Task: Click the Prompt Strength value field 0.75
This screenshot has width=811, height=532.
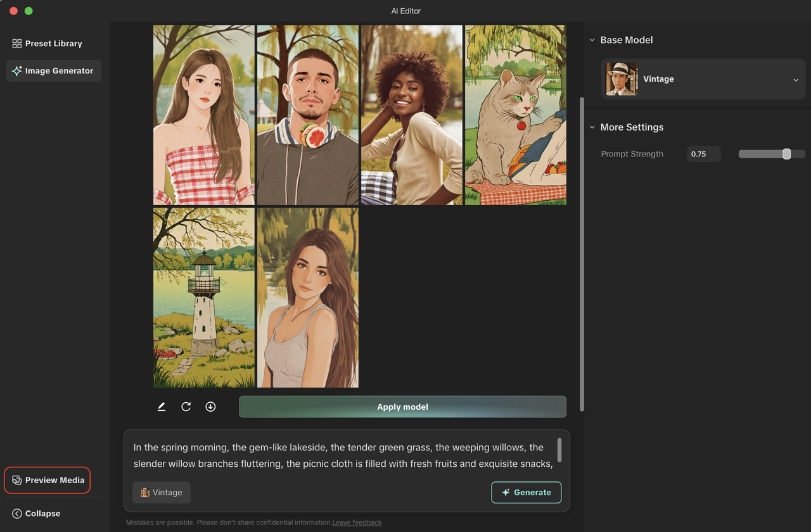Action: pyautogui.click(x=704, y=154)
